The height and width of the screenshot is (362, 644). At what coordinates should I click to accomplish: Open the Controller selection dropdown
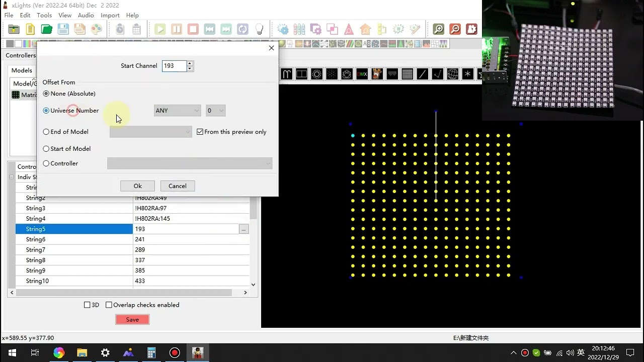190,163
